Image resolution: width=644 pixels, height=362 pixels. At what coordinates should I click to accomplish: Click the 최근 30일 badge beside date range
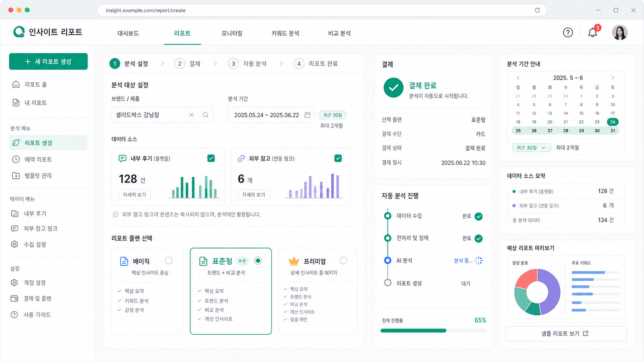tap(332, 115)
